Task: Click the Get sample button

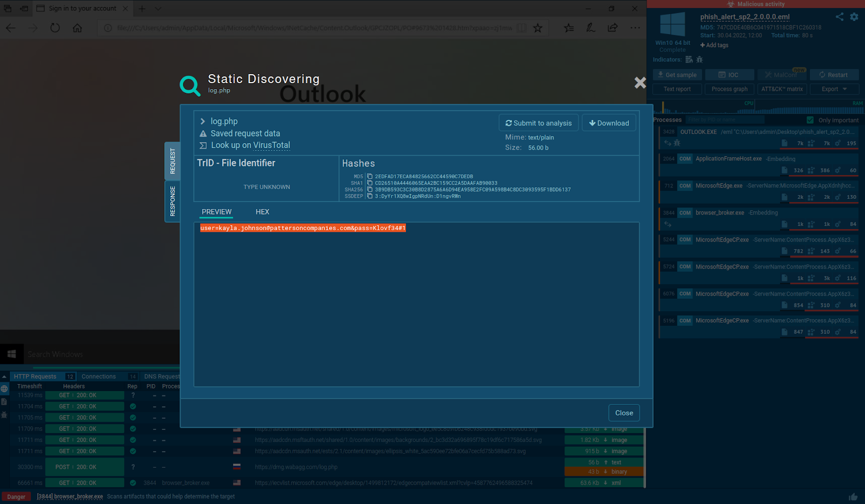Action: (677, 75)
